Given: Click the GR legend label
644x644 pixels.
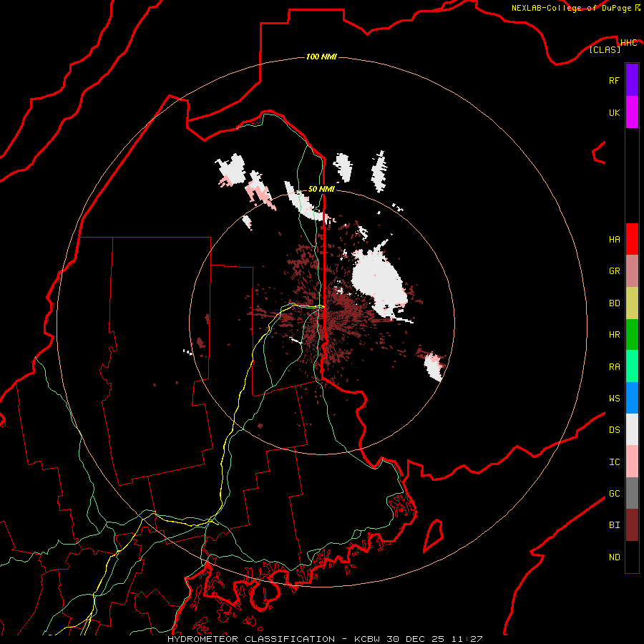Looking at the screenshot, I should tap(614, 271).
